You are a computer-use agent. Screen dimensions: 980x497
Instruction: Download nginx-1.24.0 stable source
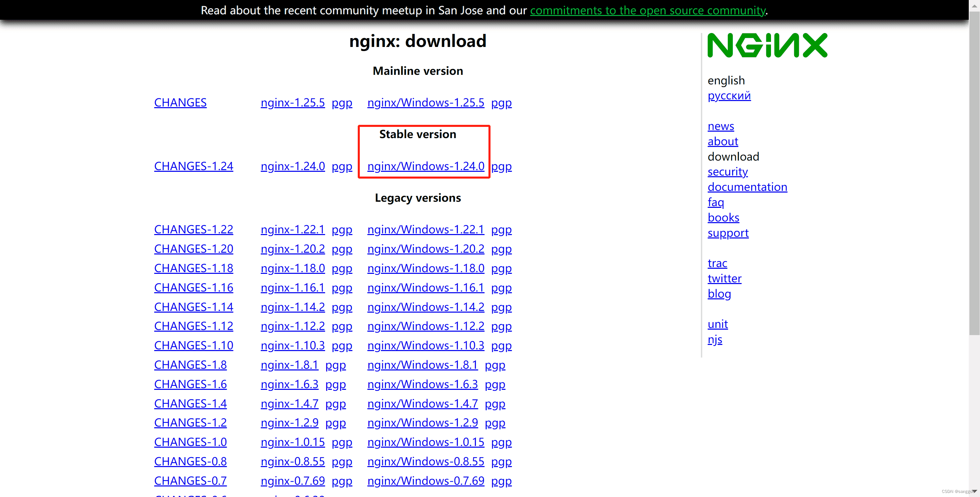click(x=292, y=166)
